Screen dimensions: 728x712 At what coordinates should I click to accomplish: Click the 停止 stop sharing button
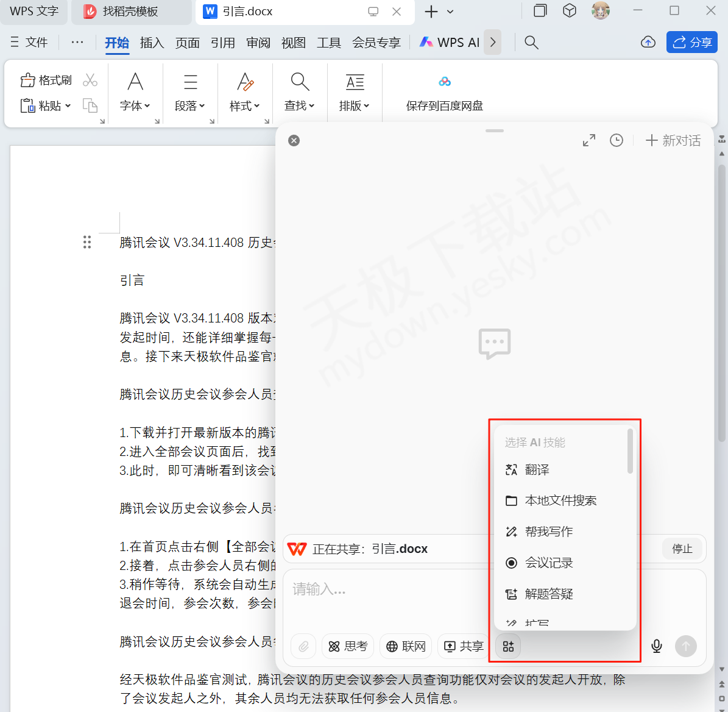pyautogui.click(x=682, y=549)
